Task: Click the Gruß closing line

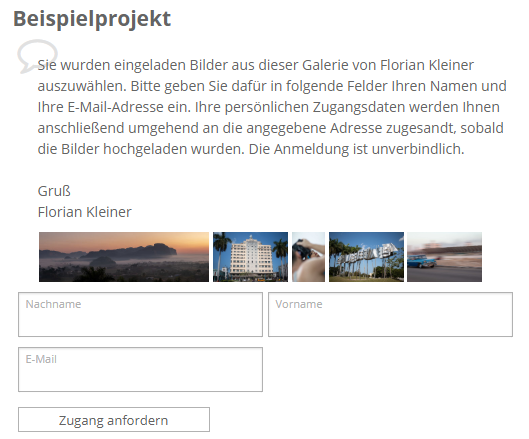Action: [54, 191]
